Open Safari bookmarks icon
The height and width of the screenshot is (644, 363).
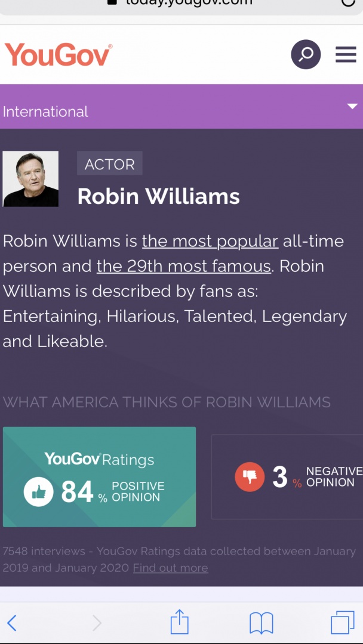[261, 623]
